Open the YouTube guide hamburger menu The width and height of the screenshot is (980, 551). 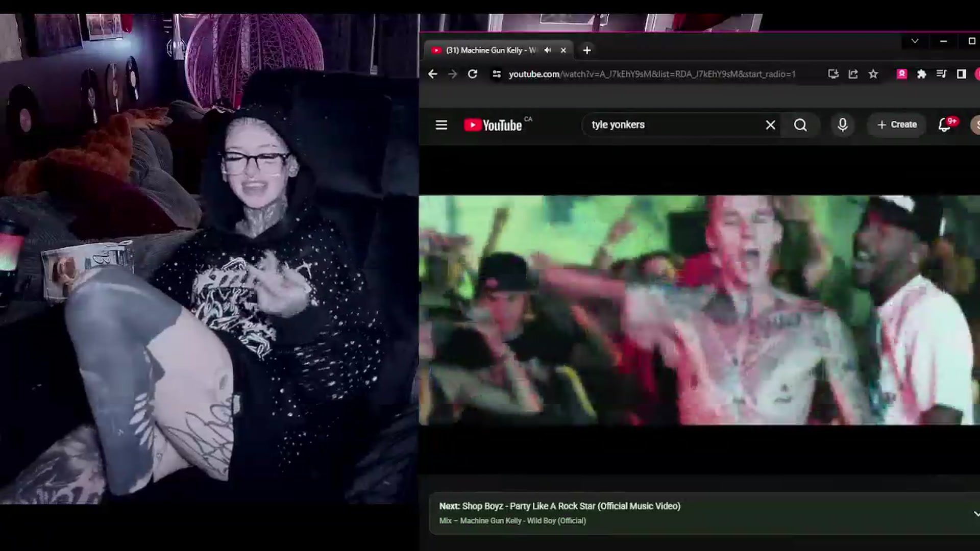tap(442, 125)
